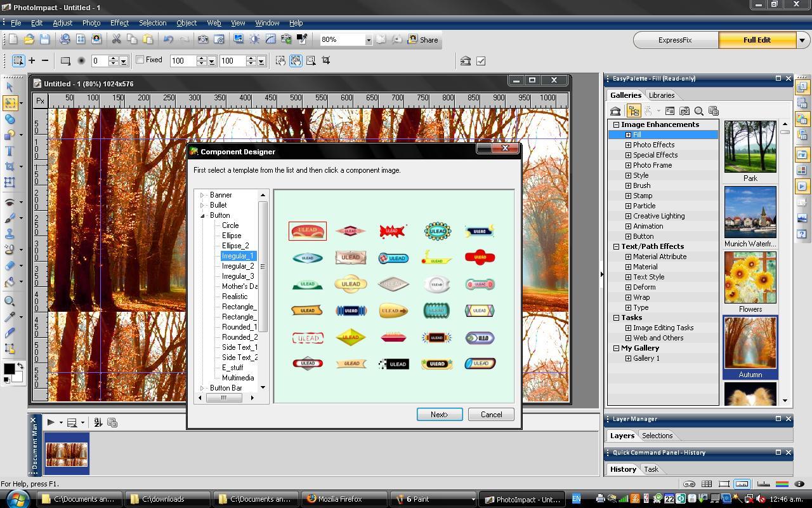Image resolution: width=812 pixels, height=508 pixels.
Task: Click the Cut scissors icon
Action: (116, 39)
